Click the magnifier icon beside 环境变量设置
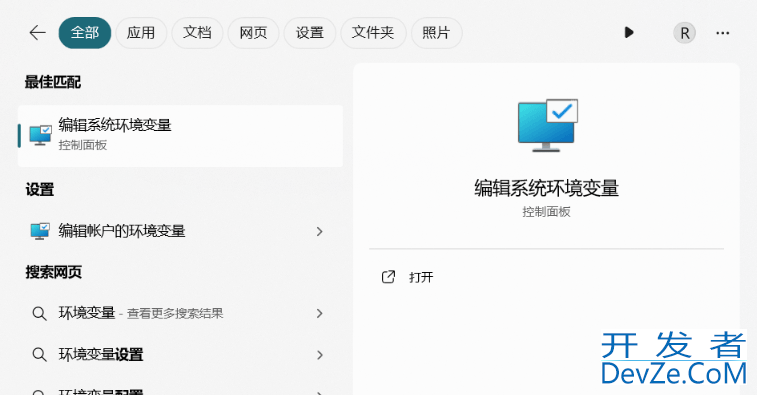 tap(39, 355)
